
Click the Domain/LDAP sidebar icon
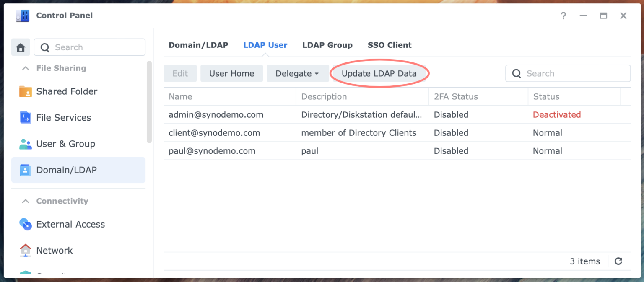click(x=26, y=170)
